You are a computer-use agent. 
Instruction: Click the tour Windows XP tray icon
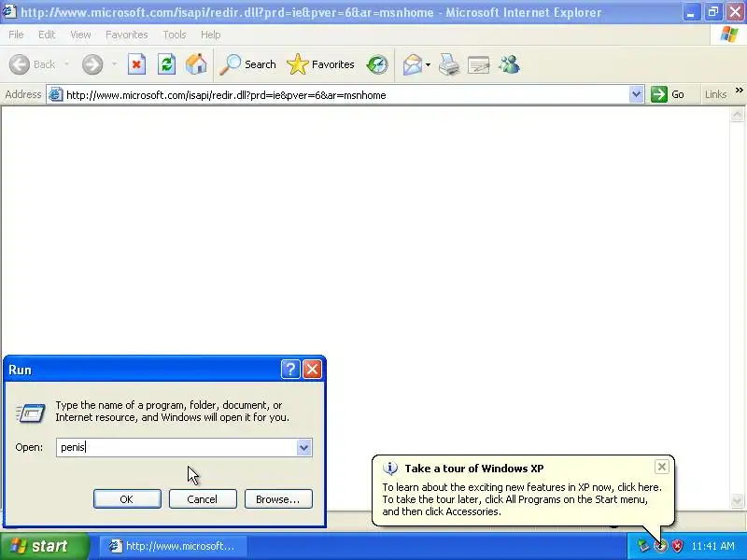point(660,546)
